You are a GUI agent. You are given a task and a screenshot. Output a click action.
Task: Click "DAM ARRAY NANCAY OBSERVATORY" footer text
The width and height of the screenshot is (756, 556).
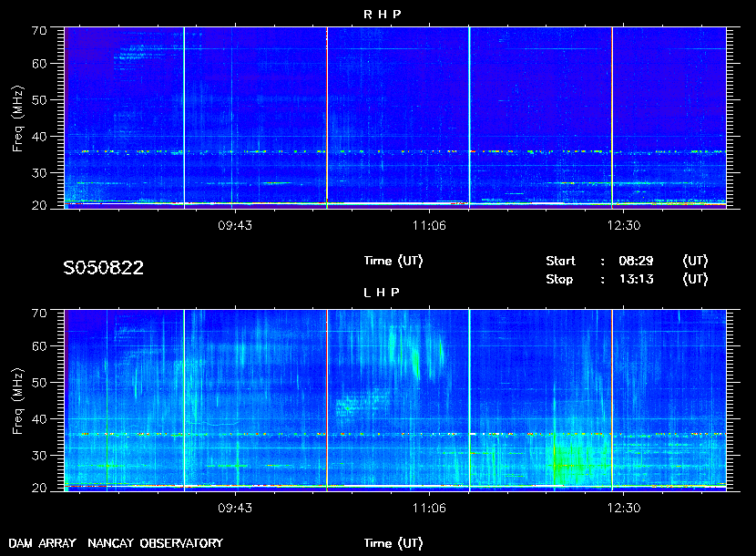116,543
